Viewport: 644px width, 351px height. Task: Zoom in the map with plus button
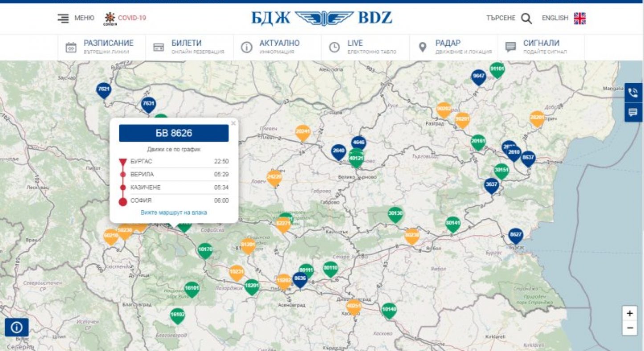(x=629, y=314)
